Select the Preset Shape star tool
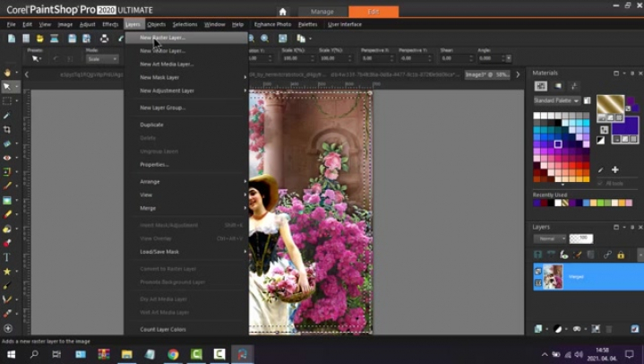This screenshot has height=364, width=644. [x=7, y=272]
